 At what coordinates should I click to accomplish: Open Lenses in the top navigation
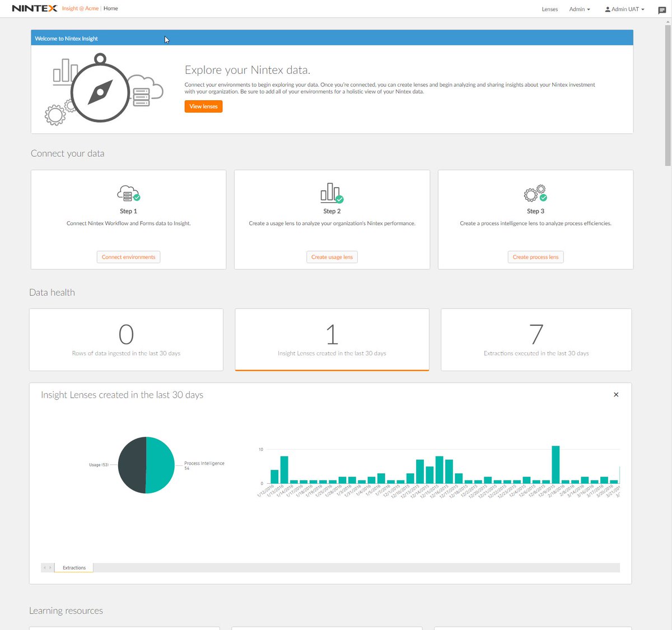click(550, 9)
